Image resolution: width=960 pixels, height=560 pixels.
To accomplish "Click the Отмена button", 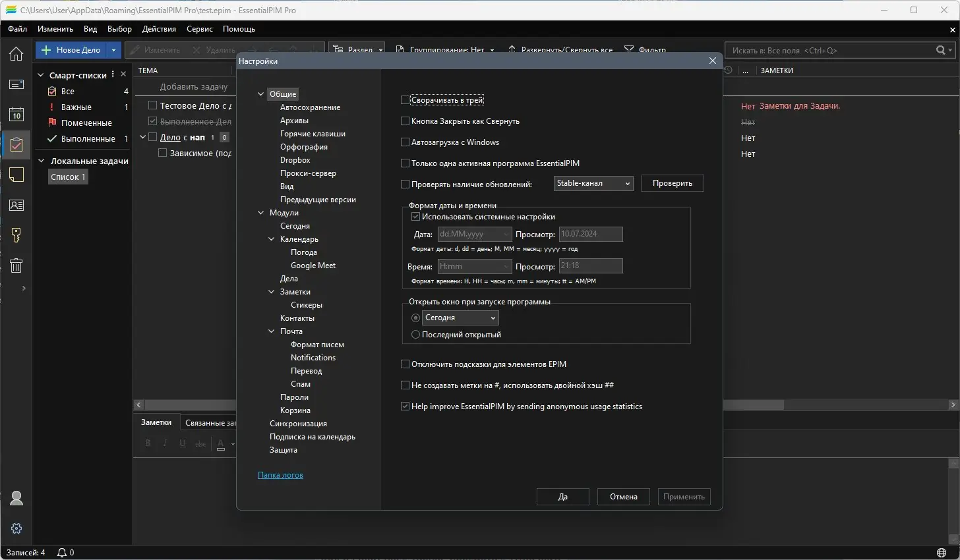I will 624,497.
